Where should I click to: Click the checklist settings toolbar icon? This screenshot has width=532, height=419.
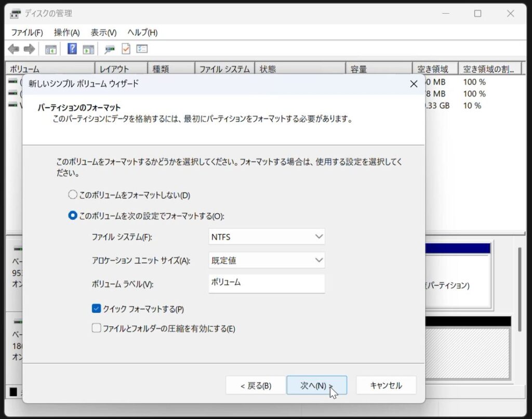pos(142,49)
